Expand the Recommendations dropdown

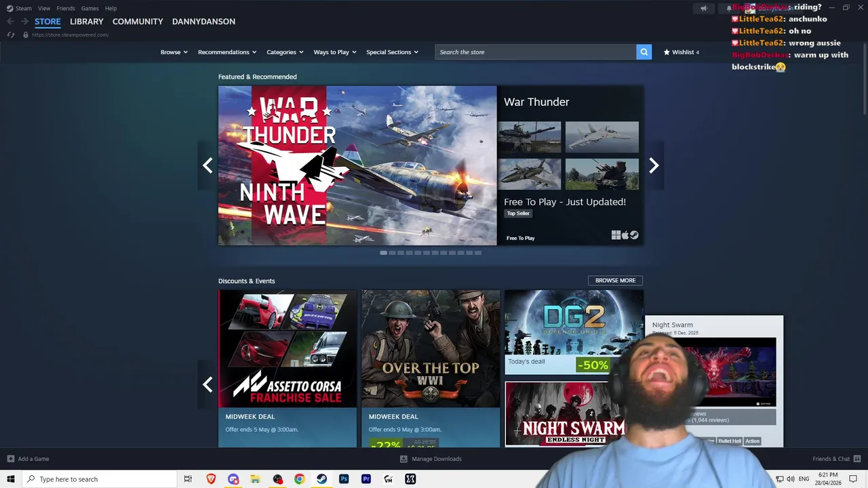227,52
